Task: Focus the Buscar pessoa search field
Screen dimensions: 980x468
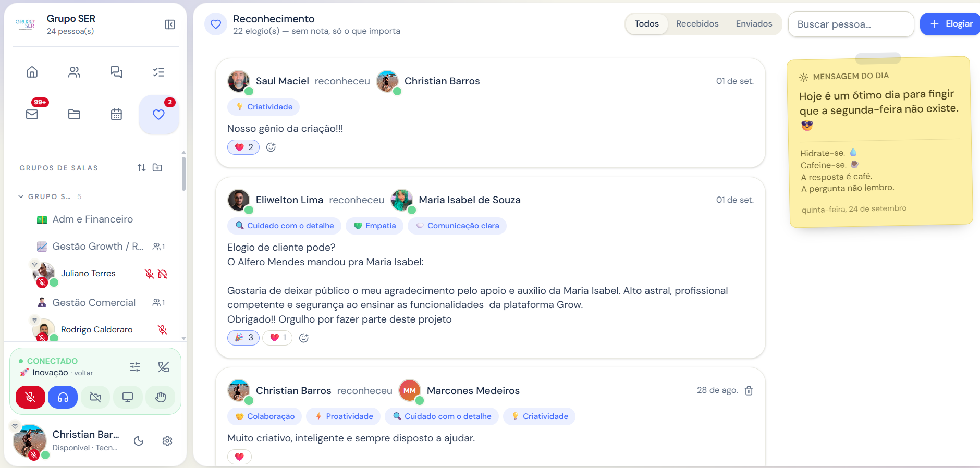Action: (x=851, y=24)
